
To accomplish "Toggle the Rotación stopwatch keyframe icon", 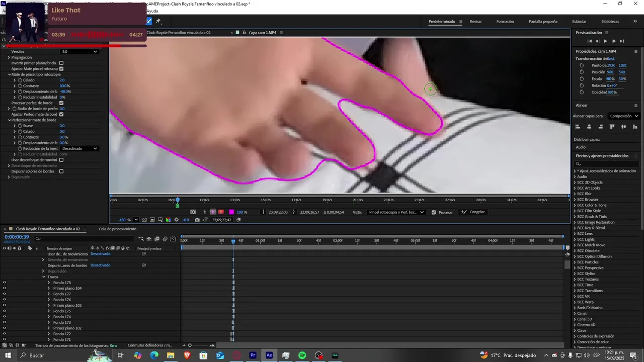I will (582, 85).
